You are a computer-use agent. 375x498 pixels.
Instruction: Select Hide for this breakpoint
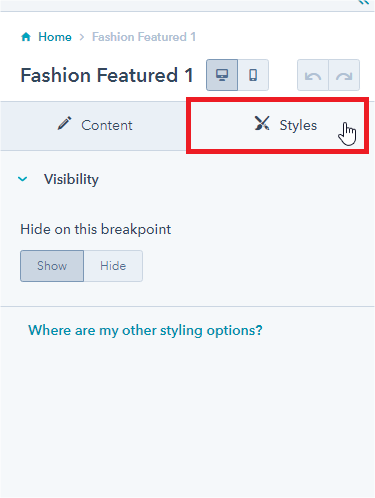(x=113, y=266)
